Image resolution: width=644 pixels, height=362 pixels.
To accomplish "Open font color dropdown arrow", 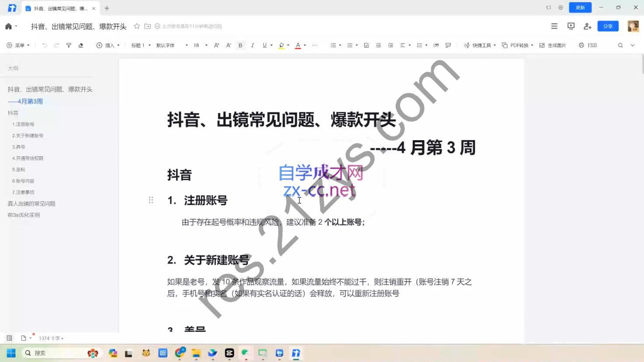I will [305, 45].
